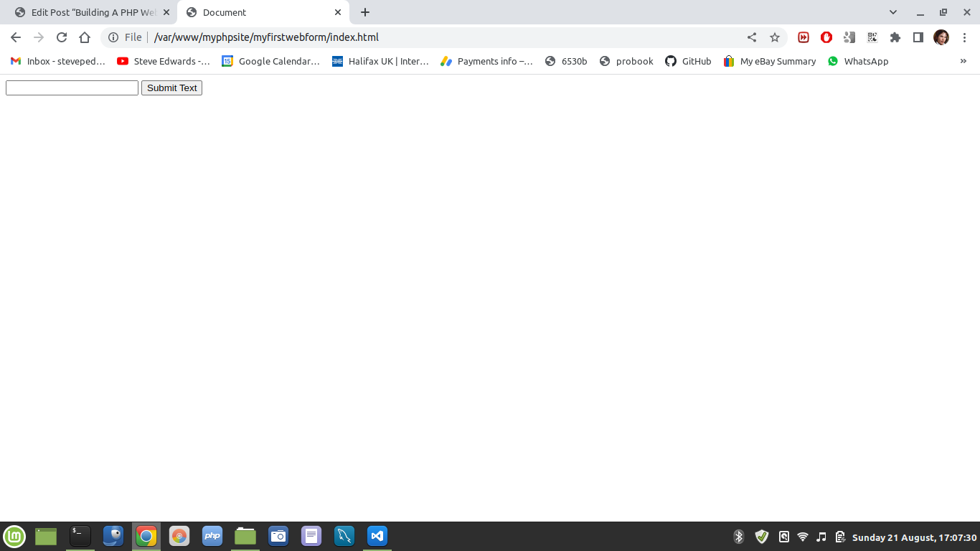Open the Chrome profile avatar
The width and height of the screenshot is (980, 551).
941,37
